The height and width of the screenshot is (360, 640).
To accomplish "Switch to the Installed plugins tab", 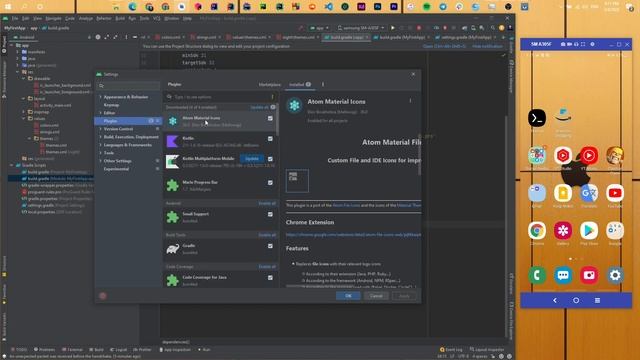I will 300,84.
